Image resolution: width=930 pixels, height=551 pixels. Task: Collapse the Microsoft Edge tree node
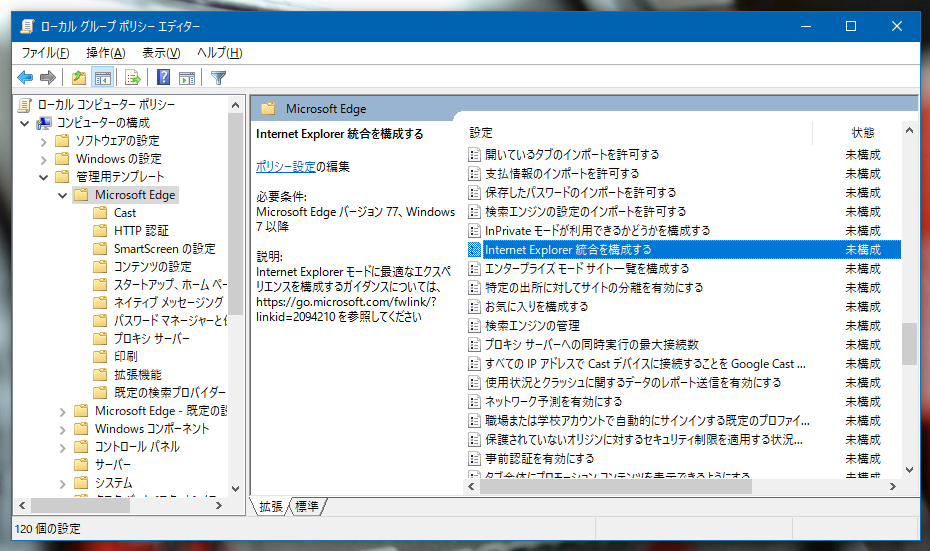point(62,195)
